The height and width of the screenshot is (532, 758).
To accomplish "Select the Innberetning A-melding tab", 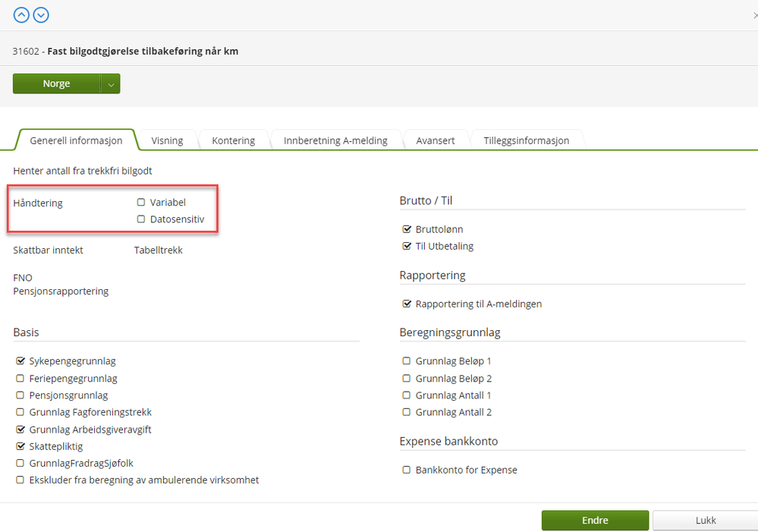I will [x=335, y=140].
